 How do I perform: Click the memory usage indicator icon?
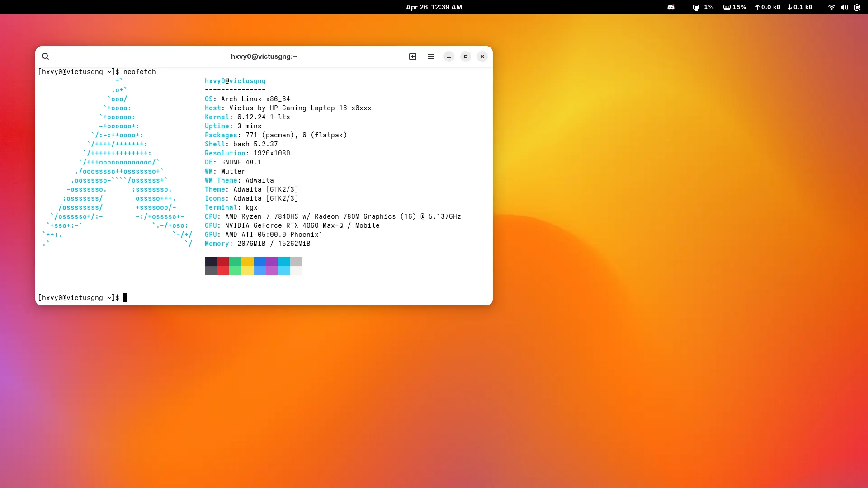tap(727, 7)
